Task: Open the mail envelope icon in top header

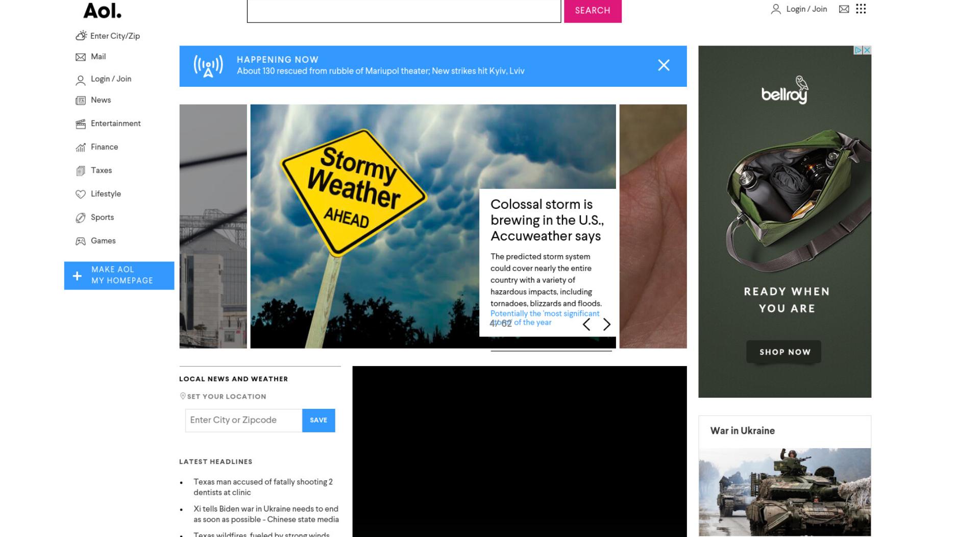Action: (844, 9)
